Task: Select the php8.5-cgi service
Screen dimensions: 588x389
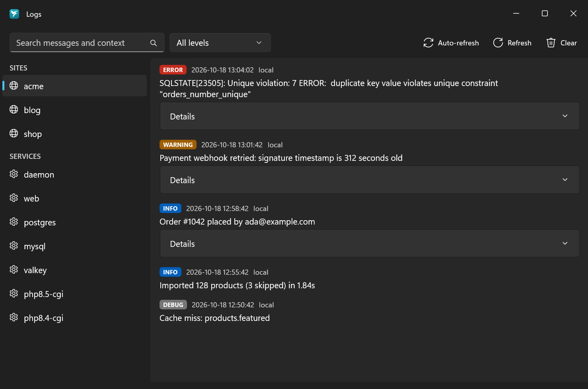Action: point(75,294)
